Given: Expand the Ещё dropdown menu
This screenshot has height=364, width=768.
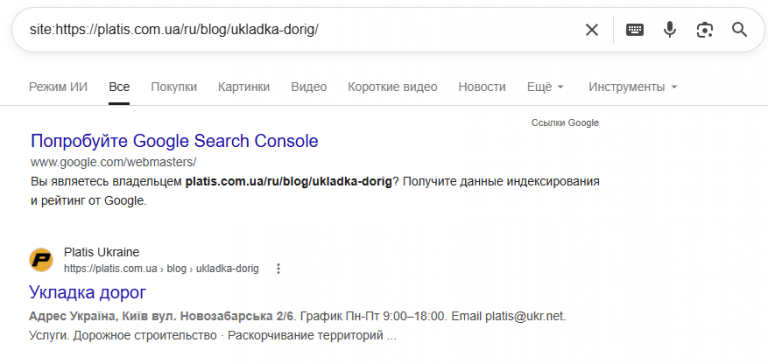Looking at the screenshot, I should point(545,87).
